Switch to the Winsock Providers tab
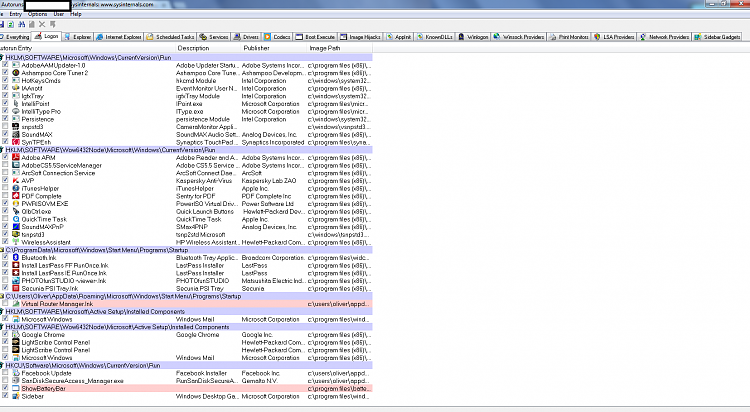The height and width of the screenshot is (412, 750). (x=518, y=37)
